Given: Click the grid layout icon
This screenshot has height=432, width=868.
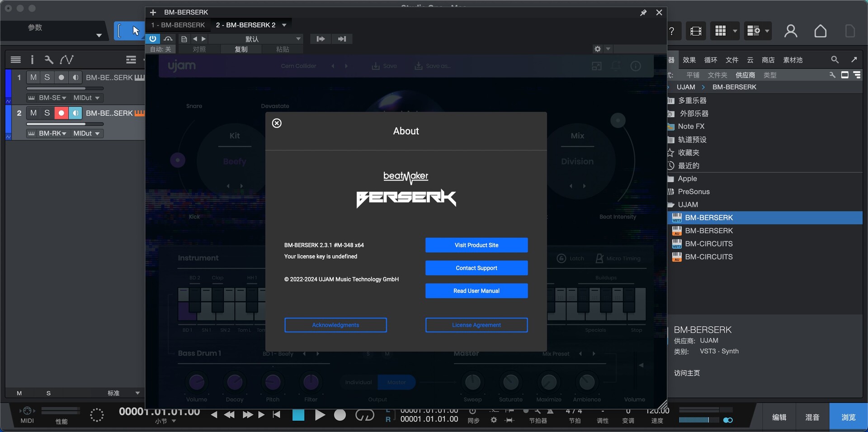Looking at the screenshot, I should tap(721, 31).
